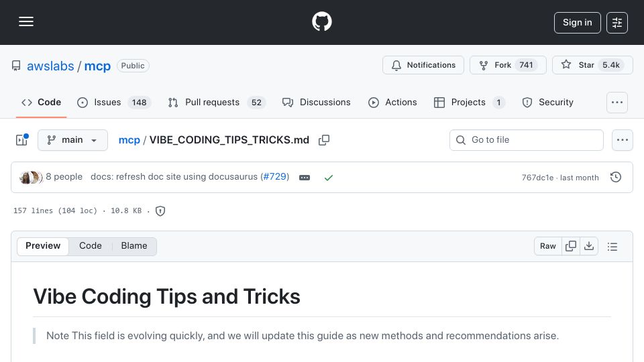Open the main branch dropdown
This screenshot has height=362, width=644.
[x=72, y=140]
